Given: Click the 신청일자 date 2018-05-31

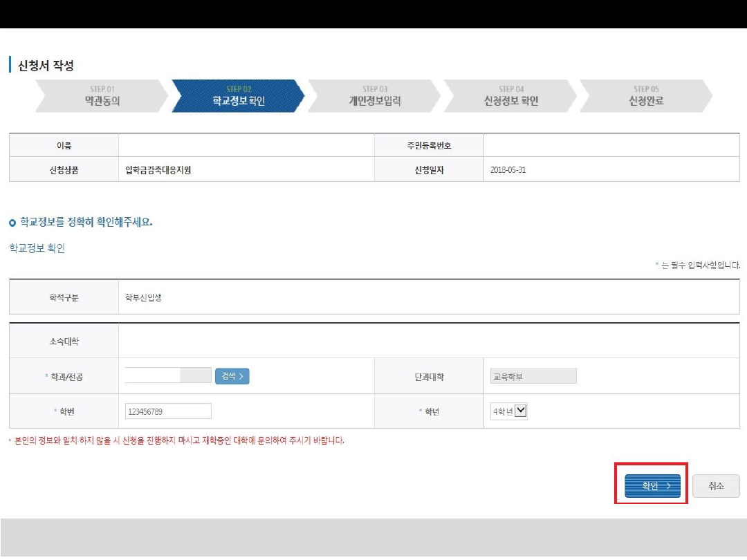Looking at the screenshot, I should pos(508,170).
